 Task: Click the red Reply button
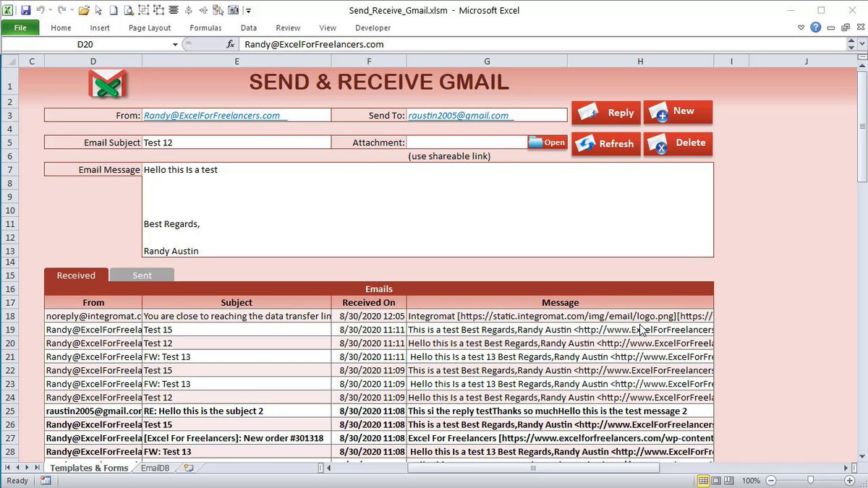[x=606, y=113]
